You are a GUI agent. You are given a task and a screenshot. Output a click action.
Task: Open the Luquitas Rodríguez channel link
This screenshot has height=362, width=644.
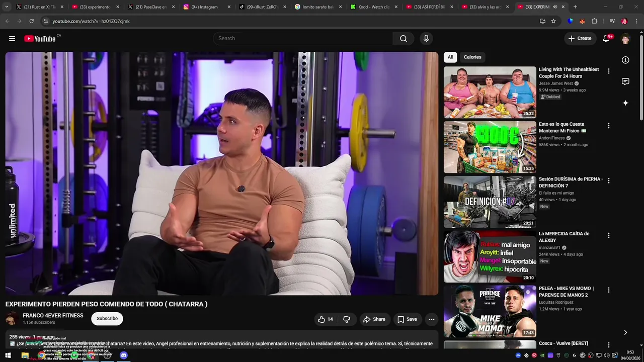click(556, 302)
